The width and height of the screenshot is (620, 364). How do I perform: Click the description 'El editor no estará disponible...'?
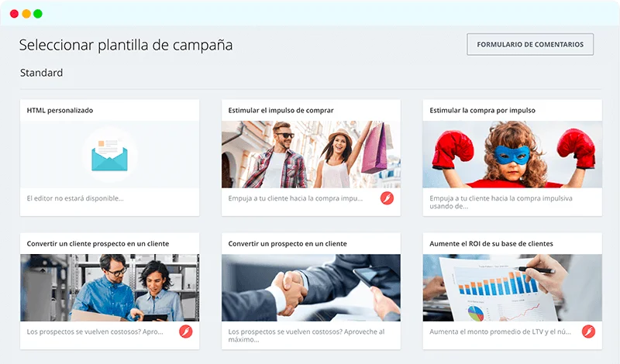pos(75,198)
